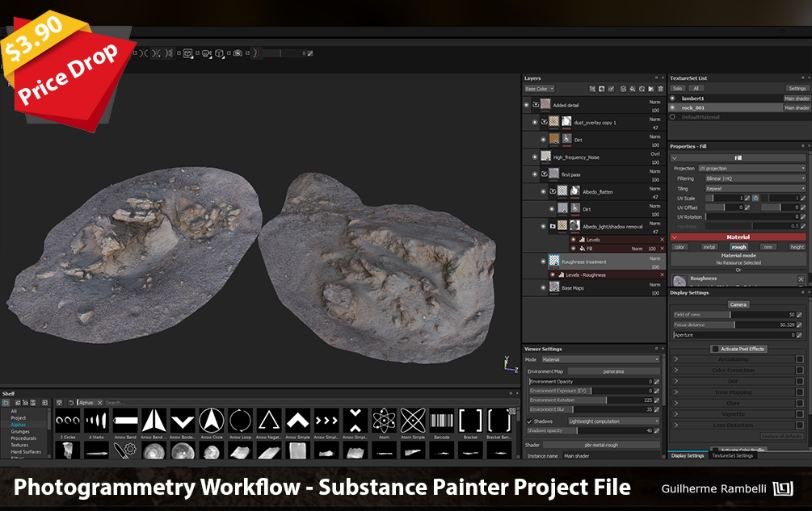Open the Tiling Repeat dropdown
Screen dimensions: 812x511
point(755,189)
